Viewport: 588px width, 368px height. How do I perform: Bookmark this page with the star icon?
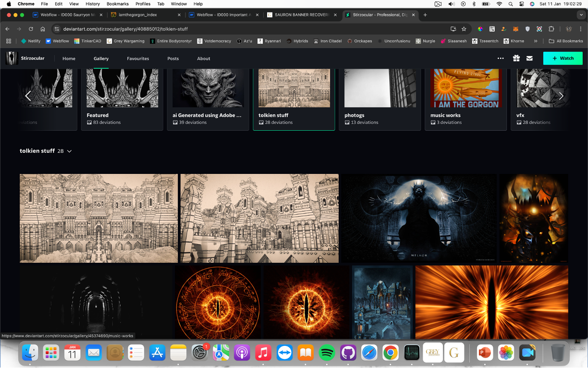(x=464, y=29)
